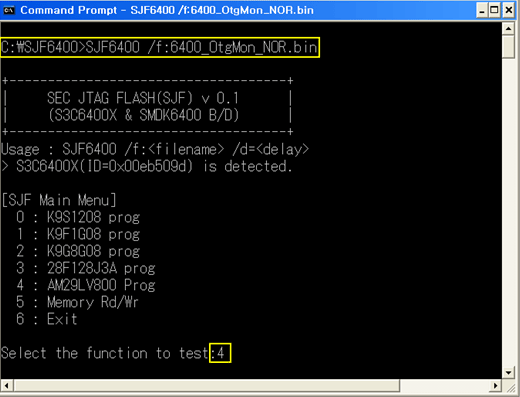Click the '[SJF Main Menu]' heading
Screen dimensions: 520x397
pyautogui.click(x=59, y=200)
